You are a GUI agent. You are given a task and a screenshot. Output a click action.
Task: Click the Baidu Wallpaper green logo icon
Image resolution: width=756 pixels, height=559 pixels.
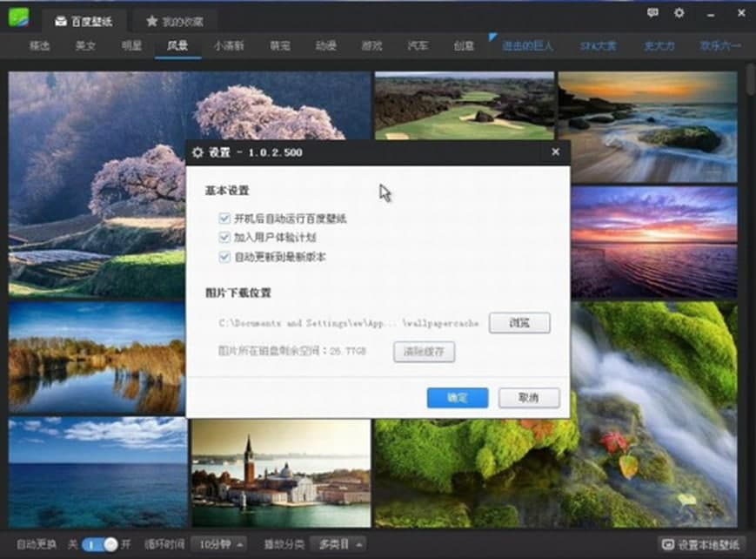(17, 18)
